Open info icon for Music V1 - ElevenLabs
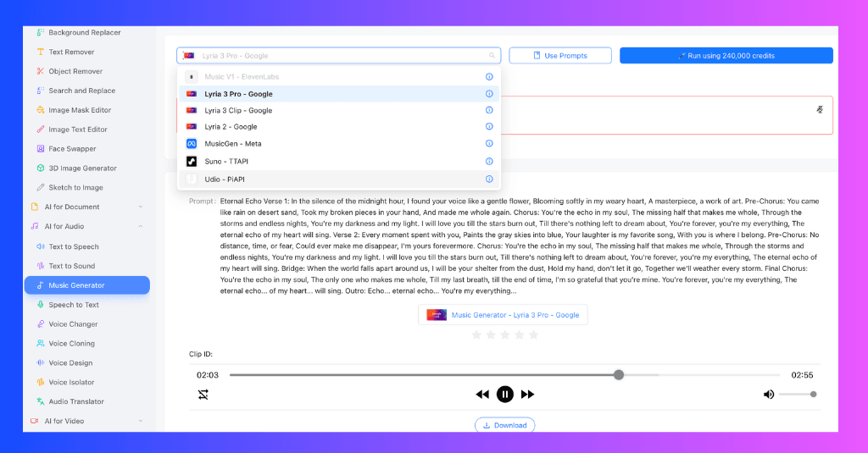 (489, 77)
